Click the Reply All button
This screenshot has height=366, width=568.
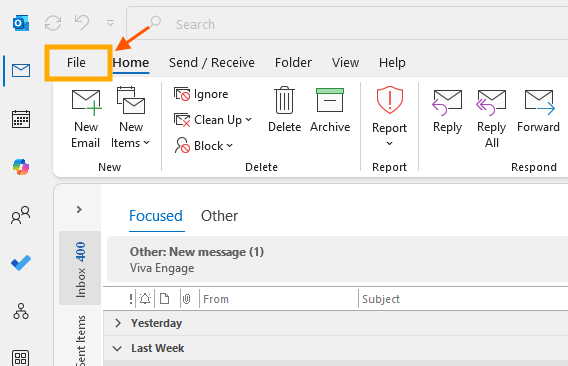pos(492,118)
